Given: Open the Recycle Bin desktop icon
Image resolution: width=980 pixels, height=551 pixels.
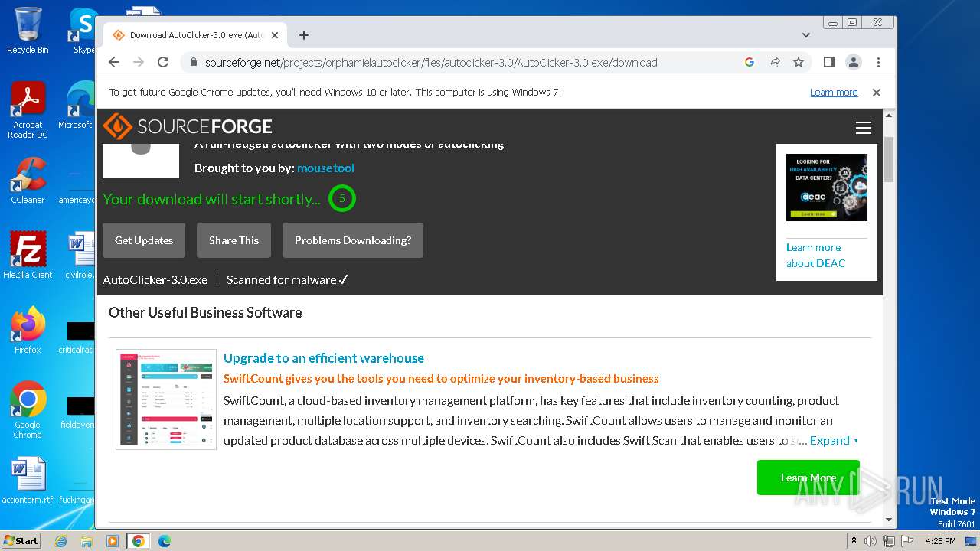Looking at the screenshot, I should [28, 31].
